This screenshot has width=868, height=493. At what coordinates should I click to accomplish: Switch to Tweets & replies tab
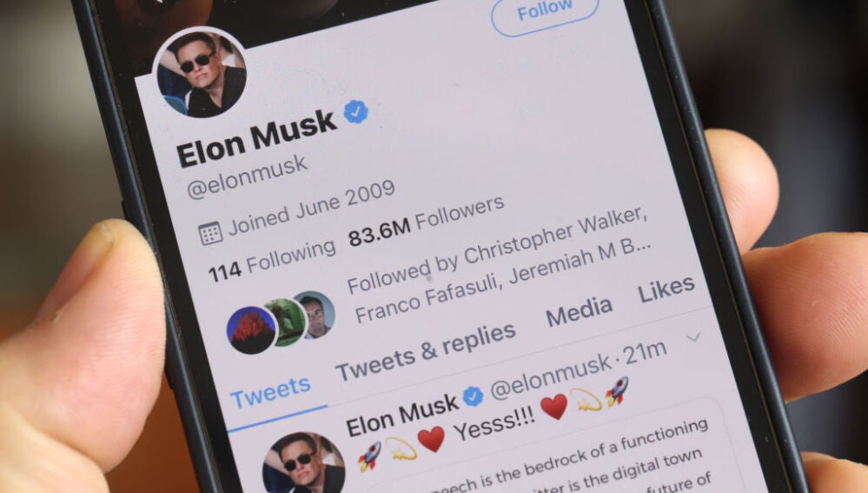point(426,352)
